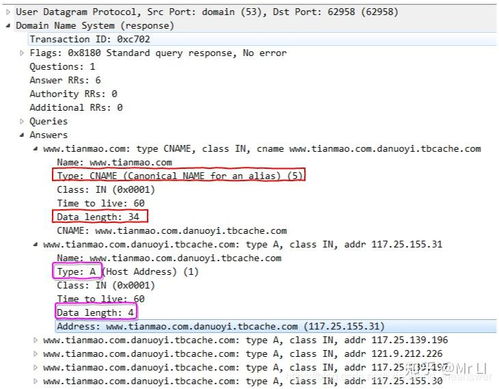Select the highlighted Address 117.25.155.31 row
This screenshot has height=389, width=499.
click(x=276, y=326)
